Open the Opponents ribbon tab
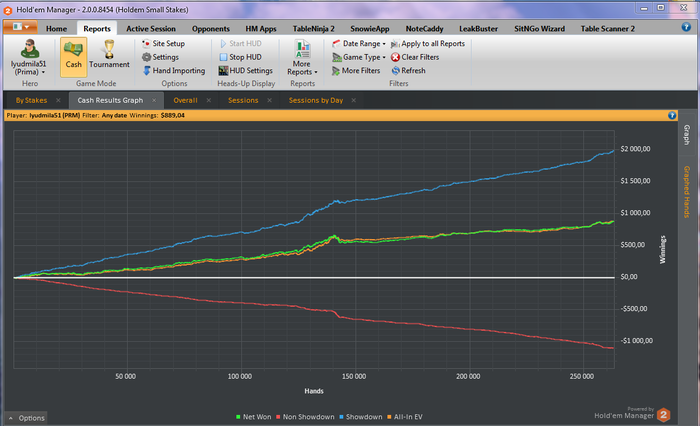Image resolution: width=700 pixels, height=426 pixels. point(211,29)
